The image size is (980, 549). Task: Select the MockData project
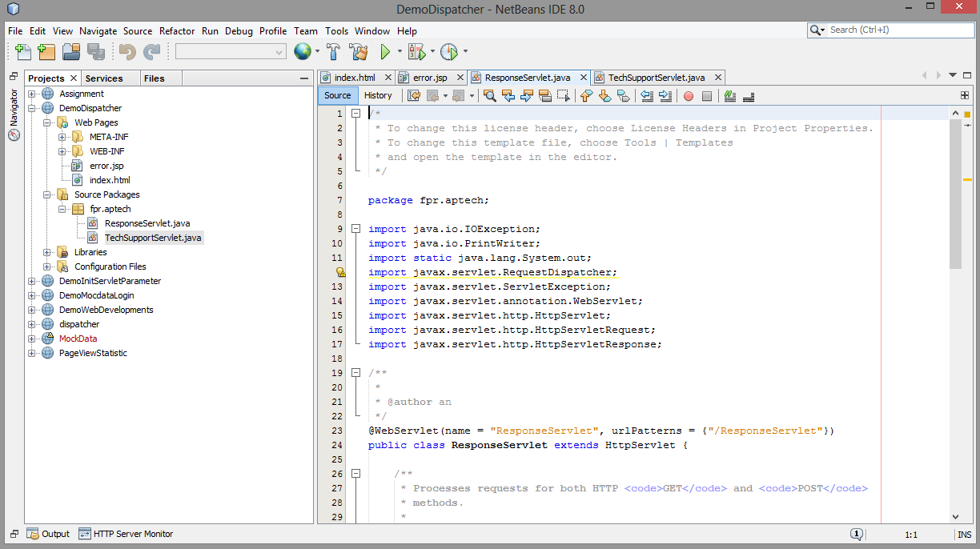click(x=78, y=339)
